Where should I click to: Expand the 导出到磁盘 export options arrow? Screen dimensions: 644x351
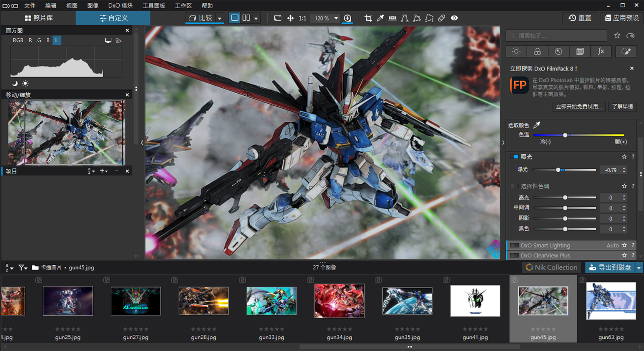tap(639, 267)
